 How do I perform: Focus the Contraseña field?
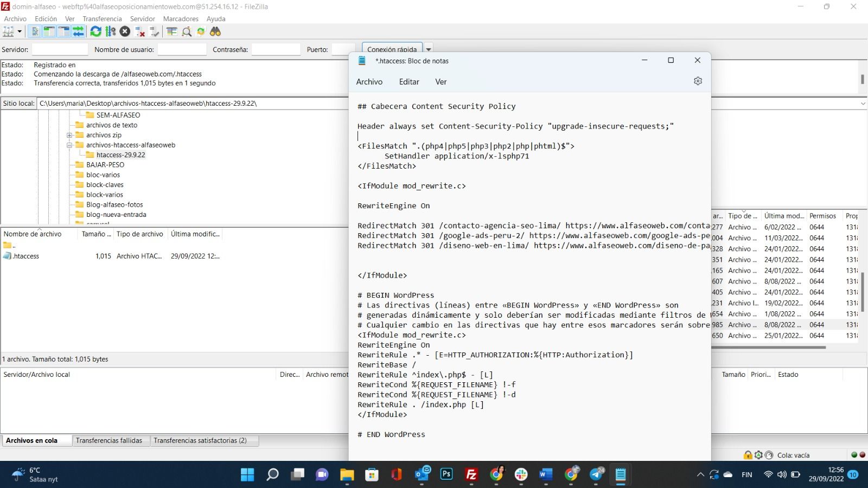[276, 49]
